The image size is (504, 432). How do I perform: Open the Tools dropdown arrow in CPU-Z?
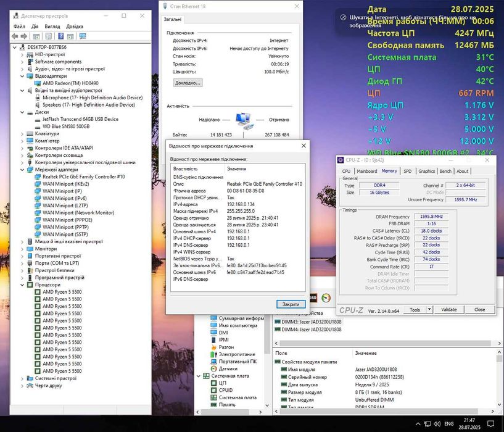tap(431, 310)
